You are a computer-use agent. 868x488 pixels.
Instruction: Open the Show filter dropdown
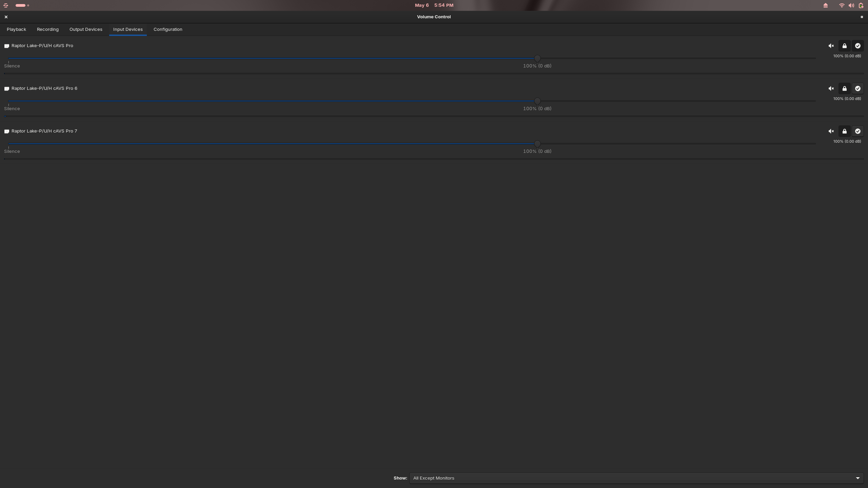pyautogui.click(x=636, y=478)
